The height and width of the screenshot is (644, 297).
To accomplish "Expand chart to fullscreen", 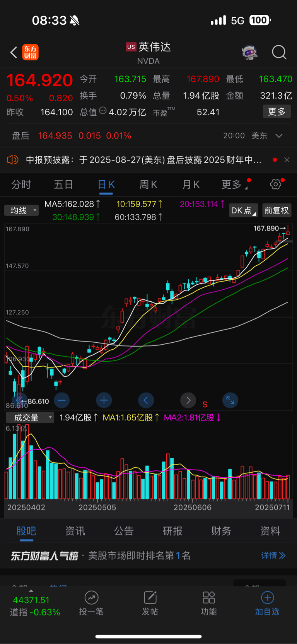I will click(230, 400).
